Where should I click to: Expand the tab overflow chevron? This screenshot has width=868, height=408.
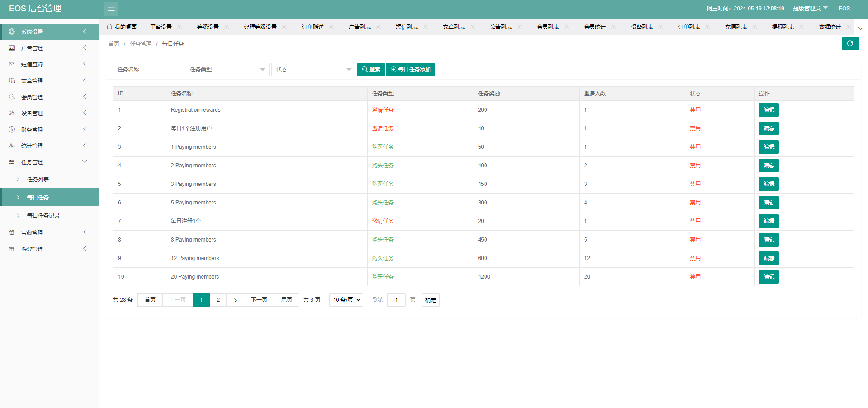(861, 28)
